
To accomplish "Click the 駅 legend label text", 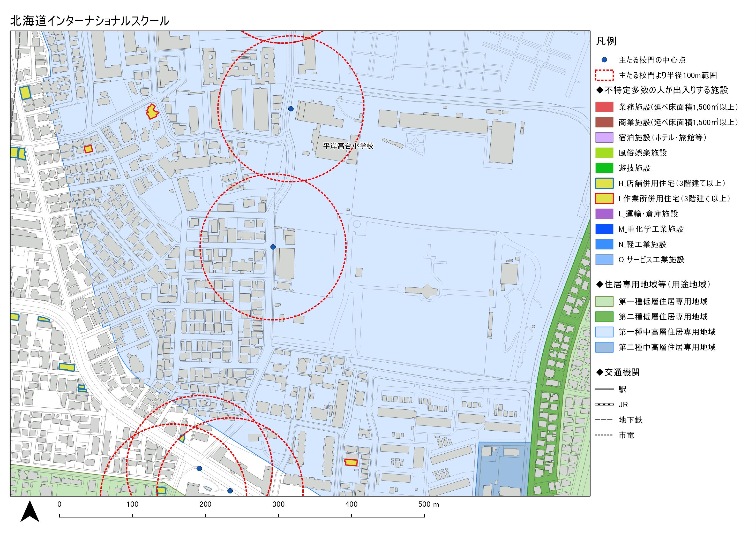I will click(623, 389).
